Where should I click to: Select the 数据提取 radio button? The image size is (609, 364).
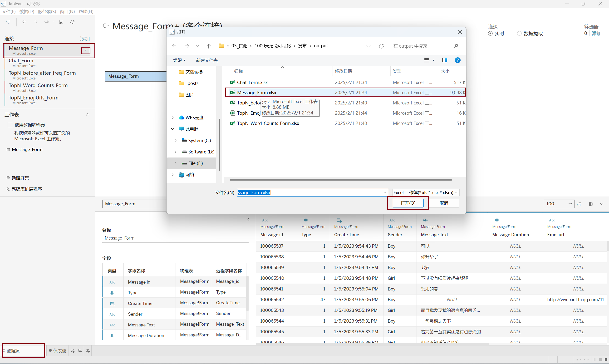519,34
